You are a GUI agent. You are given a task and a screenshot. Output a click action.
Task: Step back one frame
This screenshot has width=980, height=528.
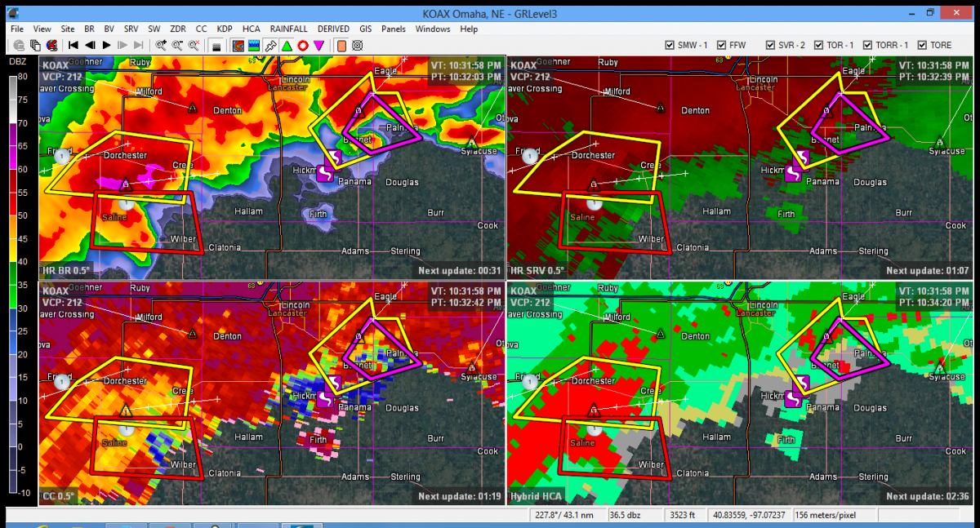coord(90,46)
